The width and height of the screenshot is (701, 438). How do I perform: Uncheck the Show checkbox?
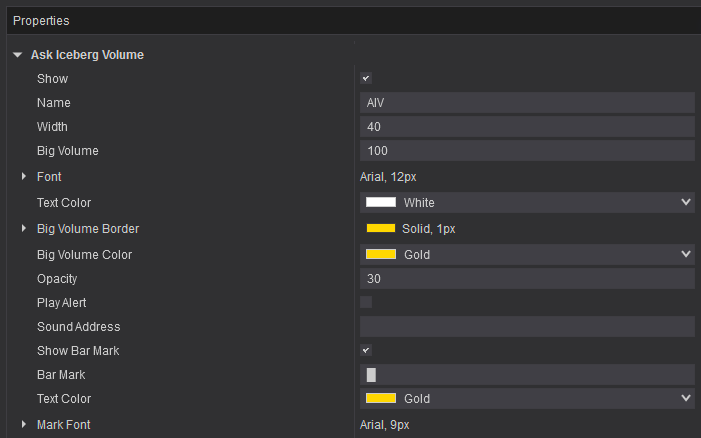click(x=366, y=79)
